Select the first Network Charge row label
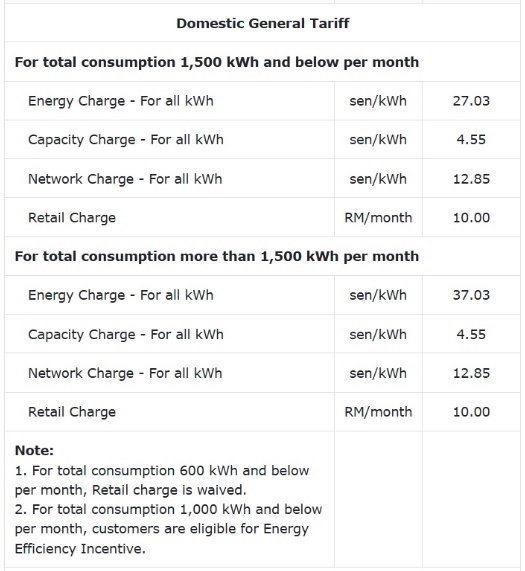Screen dimensions: 525x571 pos(125,179)
